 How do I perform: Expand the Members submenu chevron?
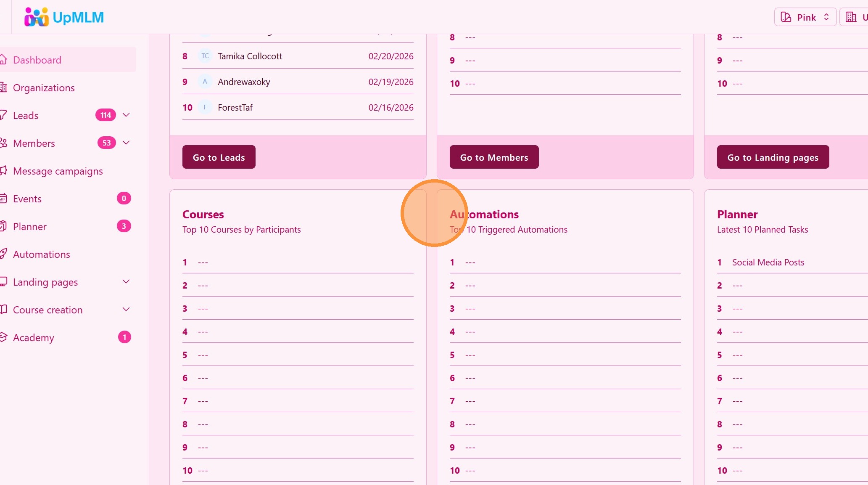tap(126, 143)
